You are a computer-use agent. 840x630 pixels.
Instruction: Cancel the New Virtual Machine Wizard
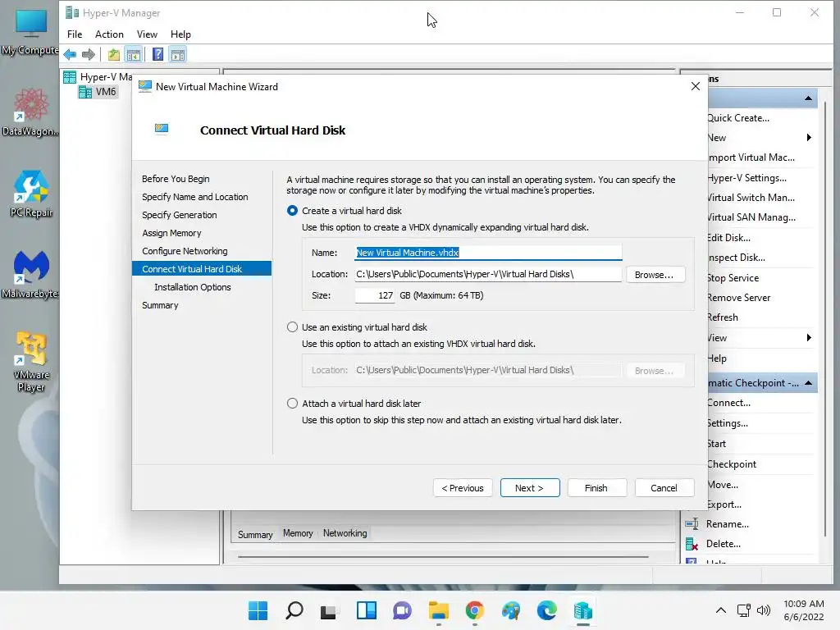pos(664,488)
